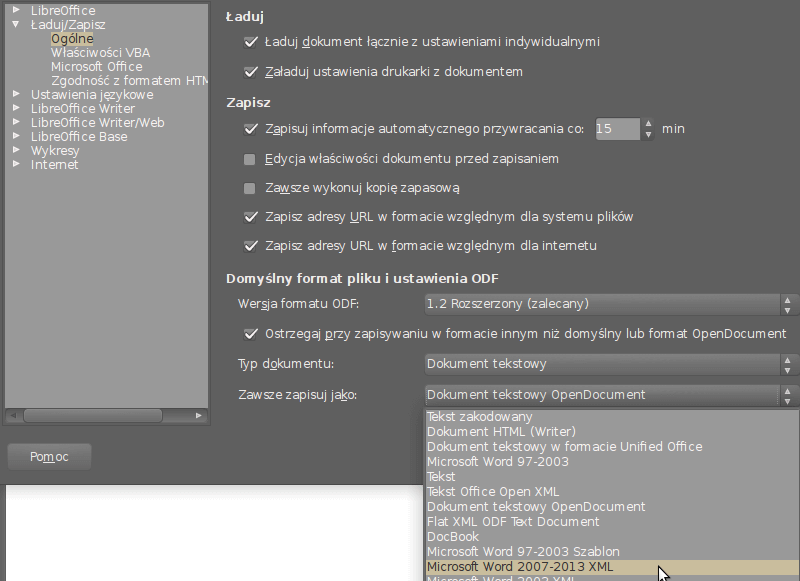Expand Ustawienia językowe node

[x=16, y=94]
